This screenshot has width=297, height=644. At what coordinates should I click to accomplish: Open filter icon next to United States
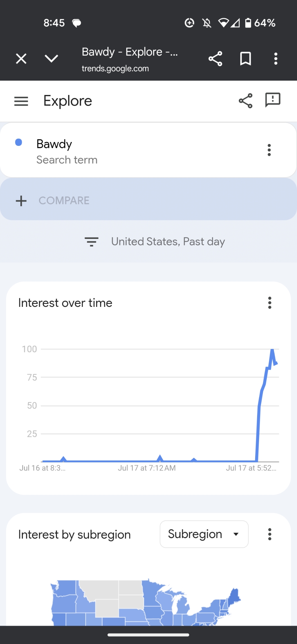91,242
